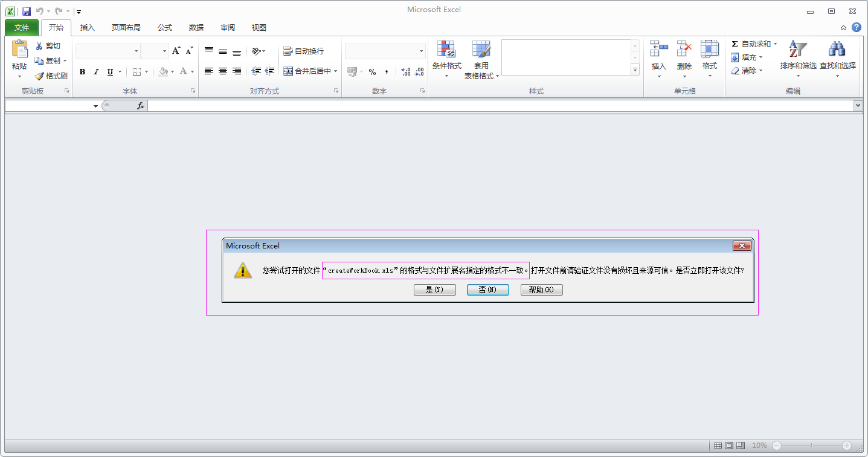Click inside the formula bar field
The width and height of the screenshot is (868, 457).
pos(501,106)
